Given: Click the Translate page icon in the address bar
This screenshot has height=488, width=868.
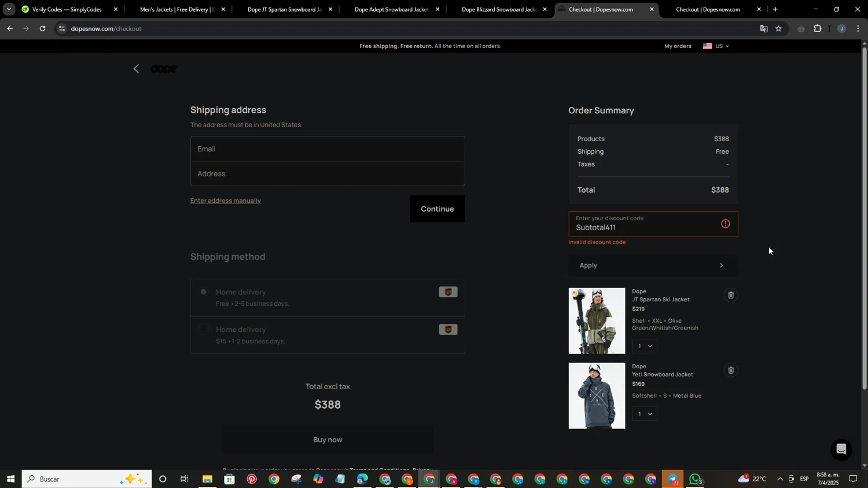Looking at the screenshot, I should (764, 28).
